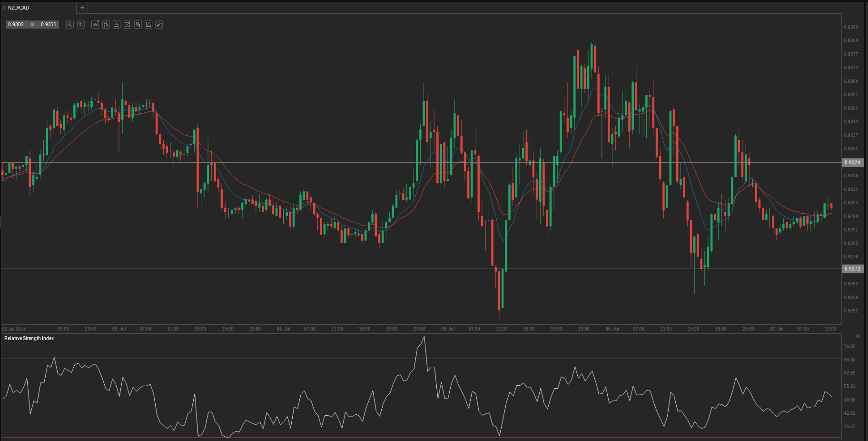Select the drawing marker tool icon
868x441 pixels.
pos(159,25)
